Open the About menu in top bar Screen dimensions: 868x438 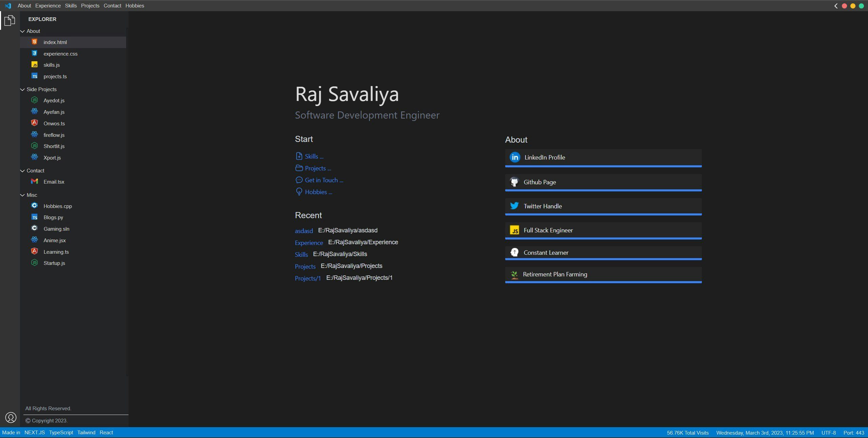(24, 6)
